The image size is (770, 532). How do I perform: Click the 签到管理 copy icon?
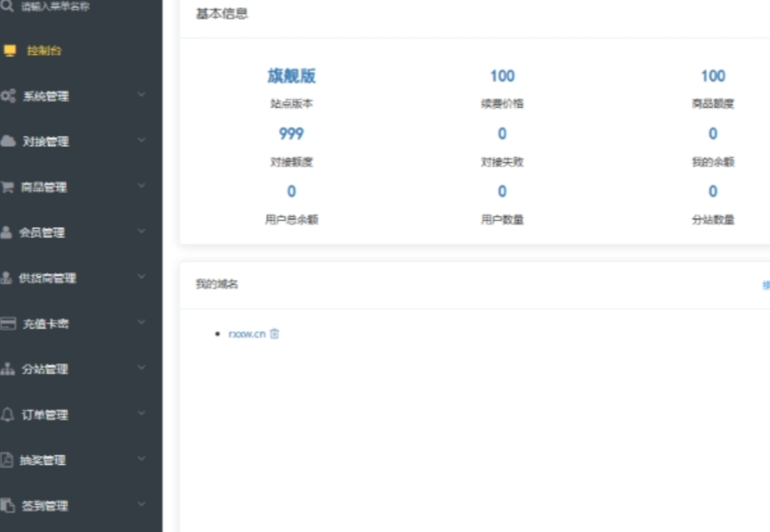coord(8,505)
